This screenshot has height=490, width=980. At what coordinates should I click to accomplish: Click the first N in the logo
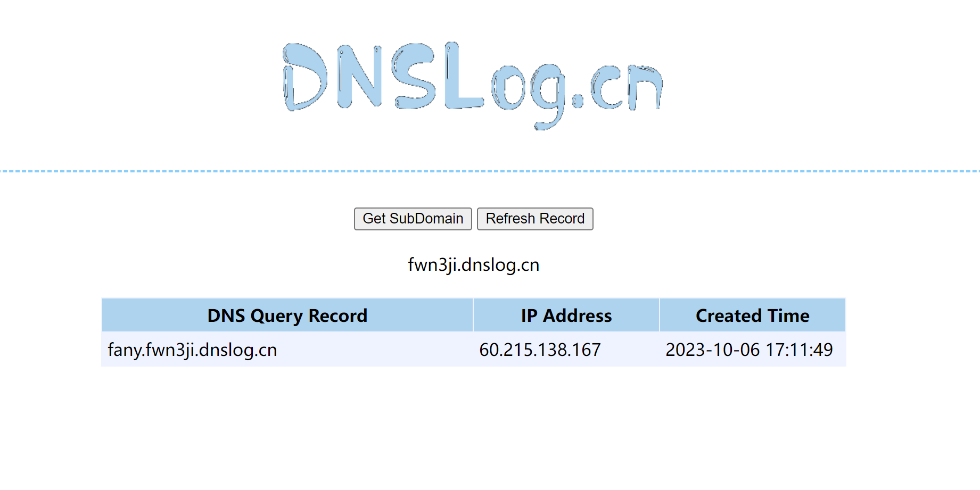(x=360, y=78)
